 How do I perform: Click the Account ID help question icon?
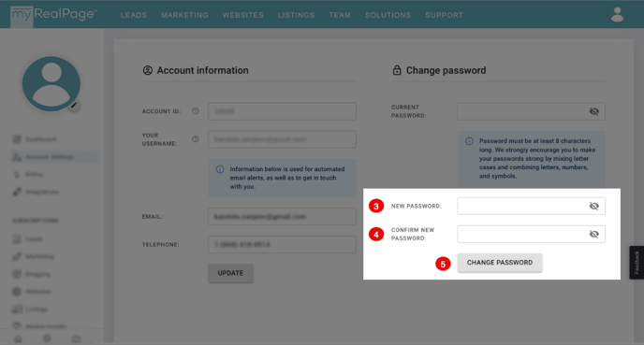(196, 111)
